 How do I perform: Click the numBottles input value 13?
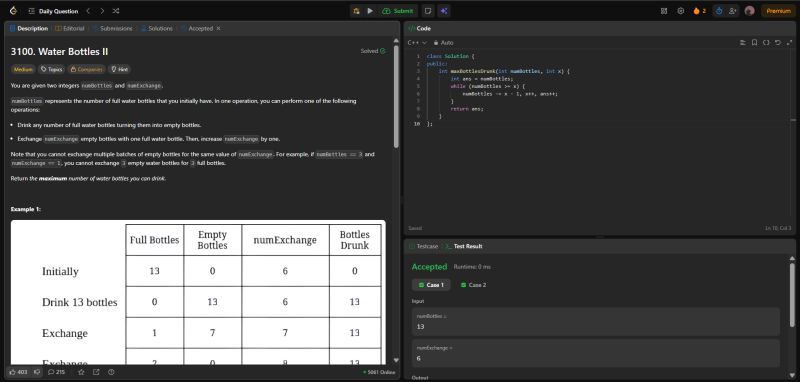[596, 322]
